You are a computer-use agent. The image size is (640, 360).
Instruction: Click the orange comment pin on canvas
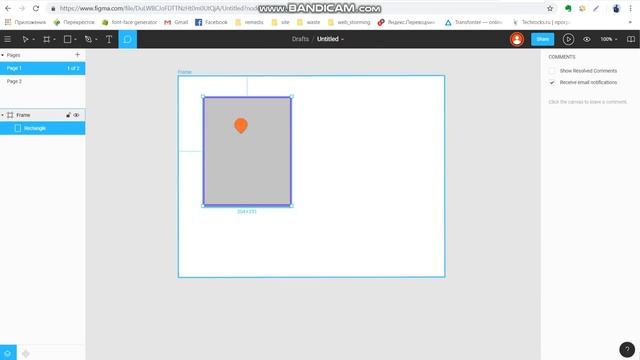point(241,126)
